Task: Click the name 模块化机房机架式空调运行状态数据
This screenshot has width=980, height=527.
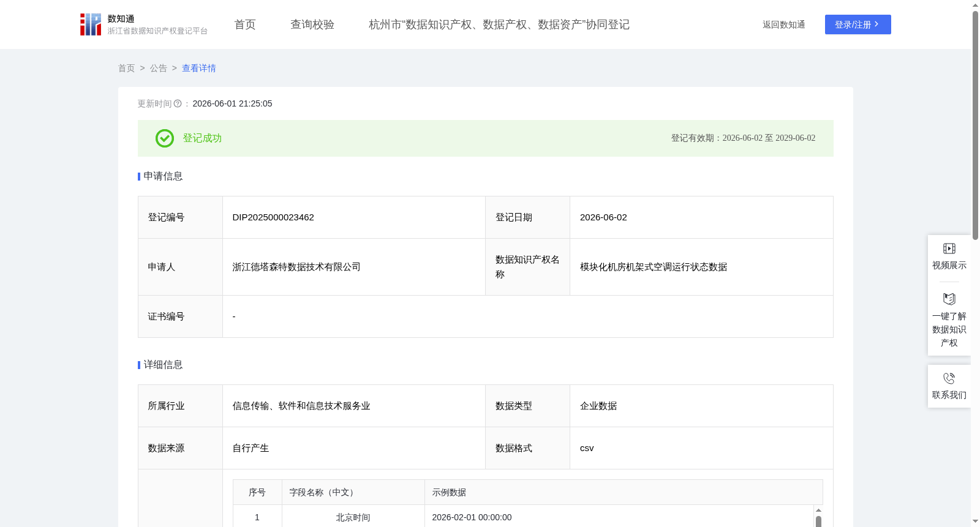Action: click(654, 267)
